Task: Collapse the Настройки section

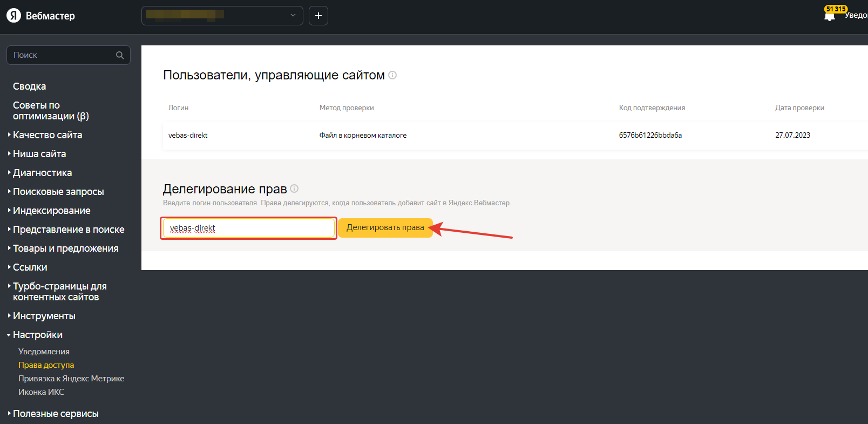Action: click(37, 335)
